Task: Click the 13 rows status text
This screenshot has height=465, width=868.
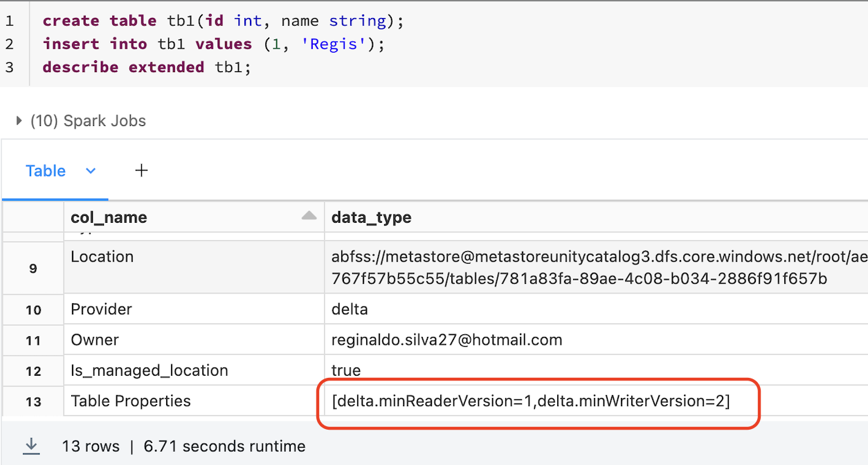Action: click(x=91, y=446)
